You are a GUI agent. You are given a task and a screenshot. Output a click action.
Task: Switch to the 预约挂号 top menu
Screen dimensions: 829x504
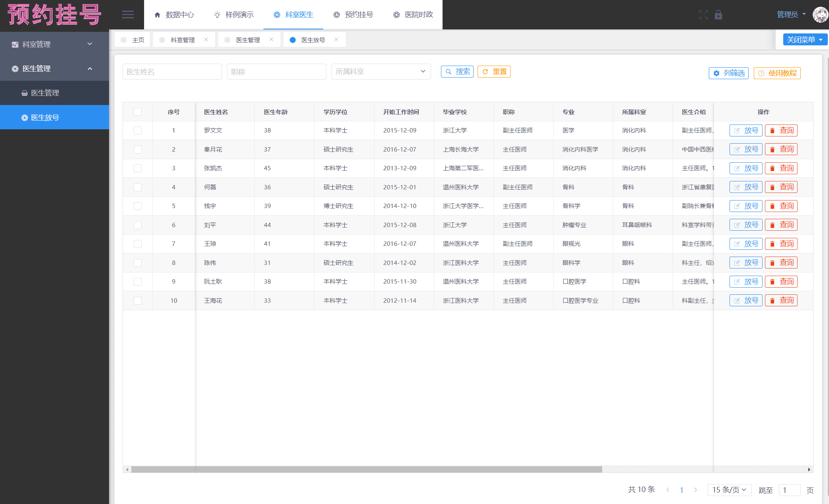tap(353, 15)
